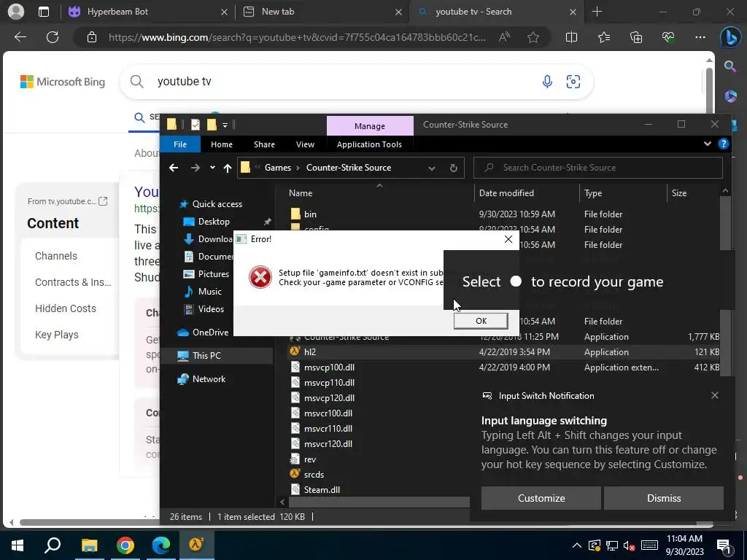Viewport: 747px width, 560px height.
Task: Open the File menu in File Explorer
Action: pyautogui.click(x=180, y=144)
